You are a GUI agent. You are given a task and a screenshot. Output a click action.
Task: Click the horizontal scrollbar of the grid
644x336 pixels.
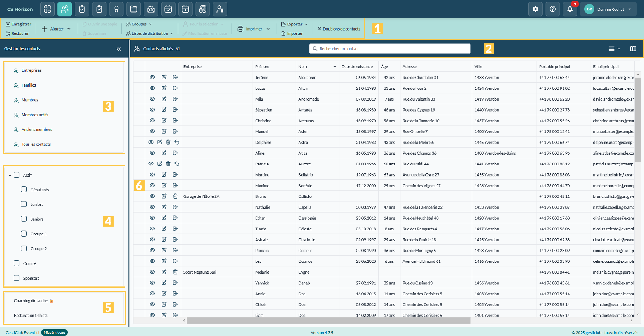click(328, 320)
